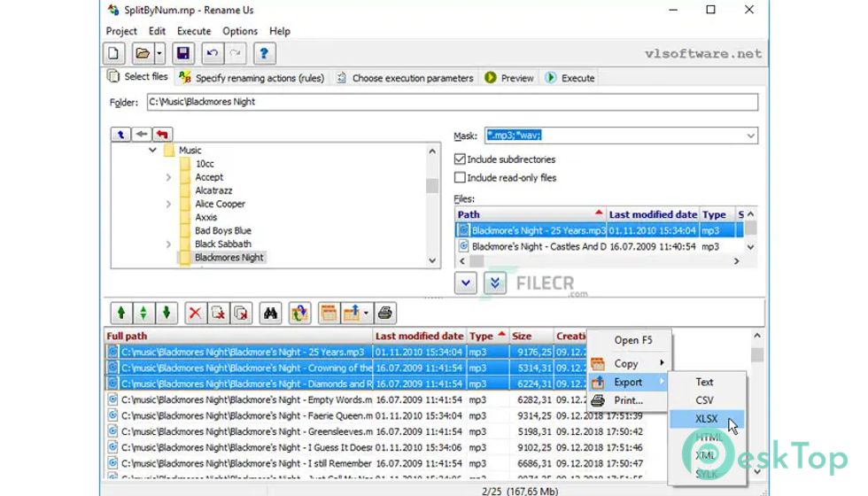Export the list as Text
Viewport: 868px width, 496px height.
pyautogui.click(x=707, y=382)
